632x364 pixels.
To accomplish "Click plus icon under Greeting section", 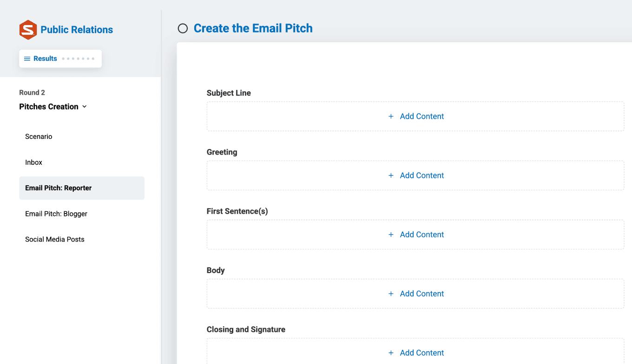I will 391,175.
